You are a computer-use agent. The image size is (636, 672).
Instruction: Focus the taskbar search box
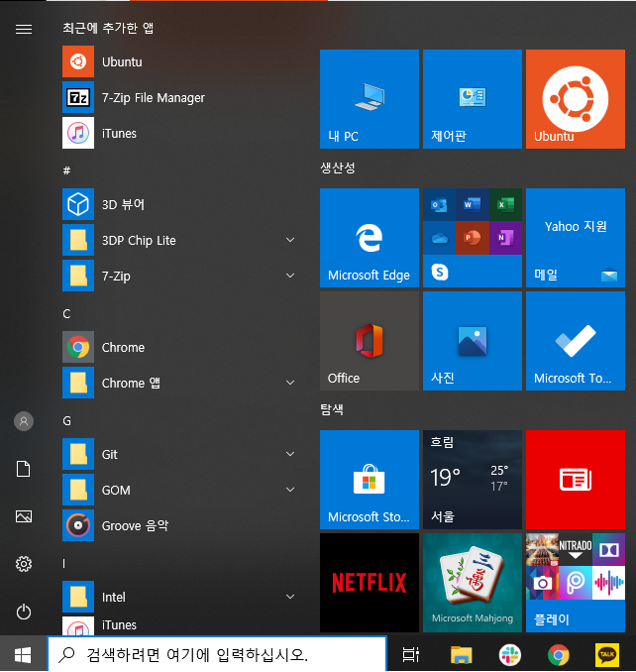pos(217,654)
